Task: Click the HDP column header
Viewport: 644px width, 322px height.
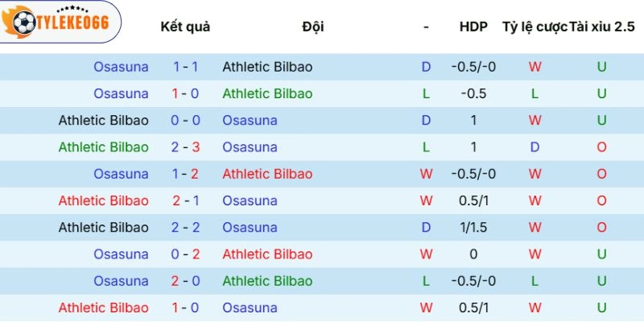Action: 473,27
